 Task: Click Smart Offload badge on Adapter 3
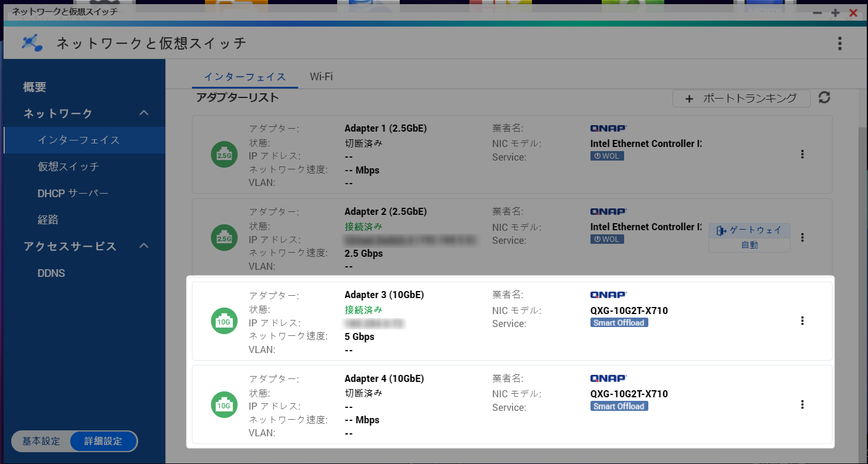coord(619,323)
